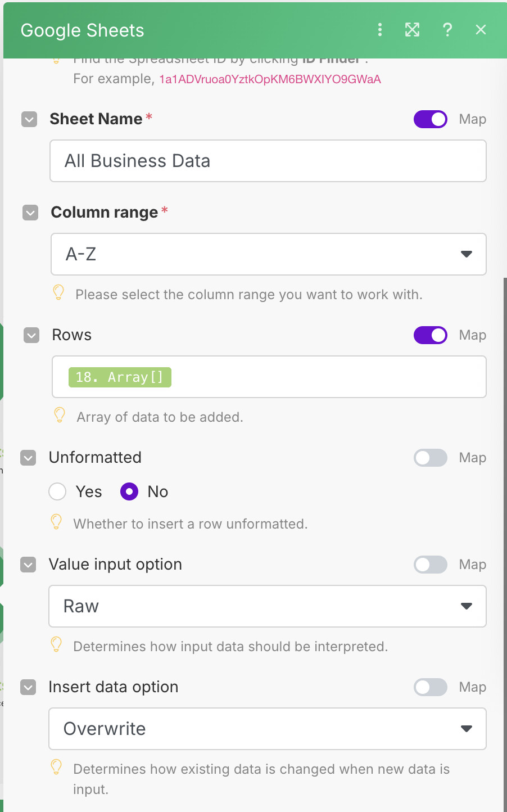This screenshot has width=507, height=812.
Task: Collapse the Unformatted field chevron
Action: [28, 458]
